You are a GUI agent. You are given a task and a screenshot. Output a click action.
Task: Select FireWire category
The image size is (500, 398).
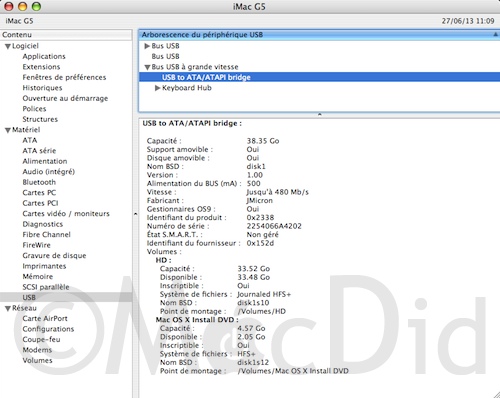tap(37, 245)
